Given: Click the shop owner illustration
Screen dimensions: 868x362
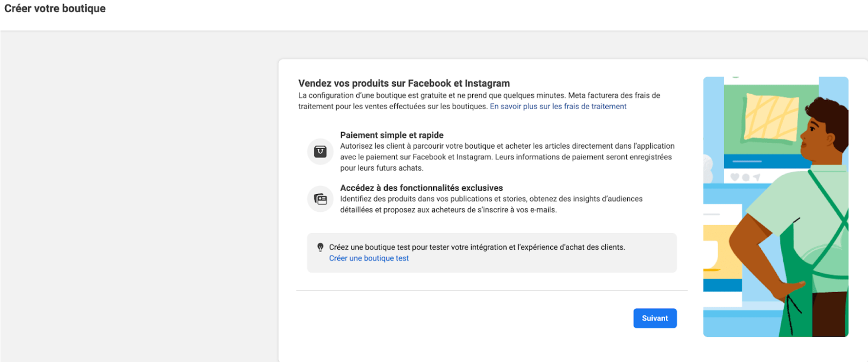Looking at the screenshot, I should coord(775,206).
